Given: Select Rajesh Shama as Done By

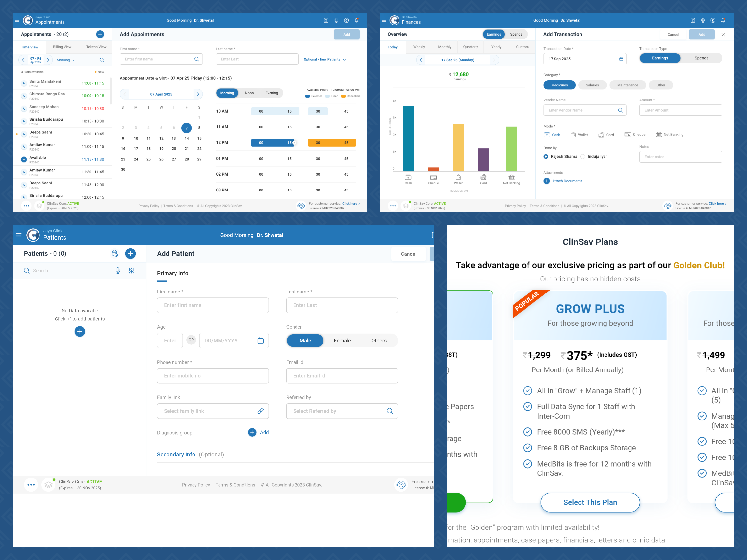Looking at the screenshot, I should point(560,156).
